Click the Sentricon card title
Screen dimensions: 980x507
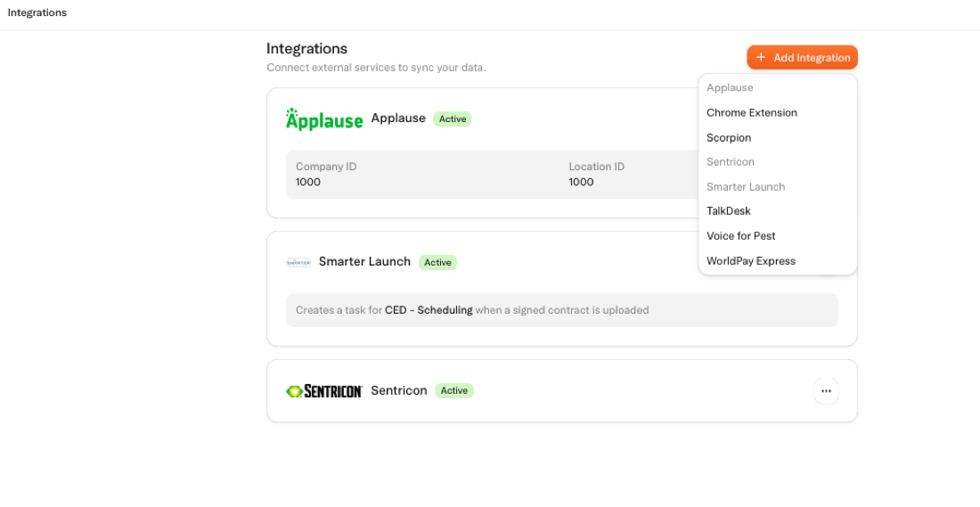(399, 391)
